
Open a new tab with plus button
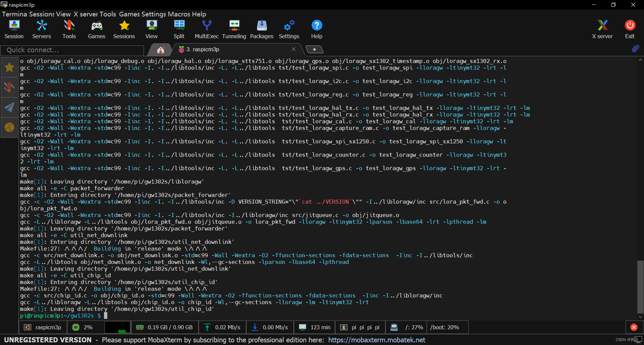314,50
